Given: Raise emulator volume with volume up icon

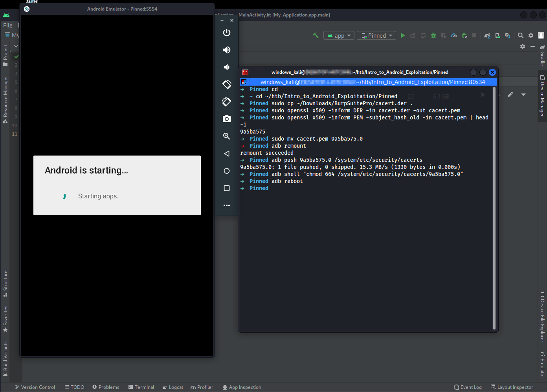Looking at the screenshot, I should point(227,50).
